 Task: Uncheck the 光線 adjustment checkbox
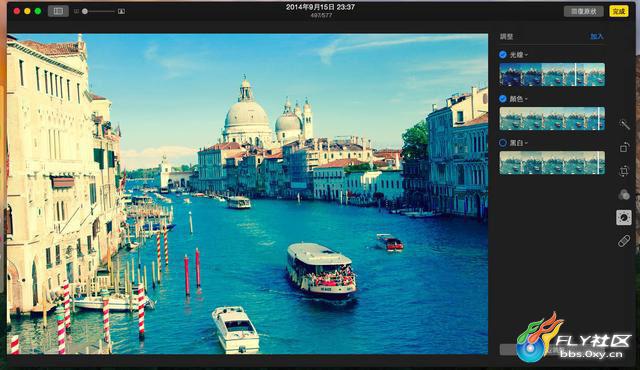503,54
